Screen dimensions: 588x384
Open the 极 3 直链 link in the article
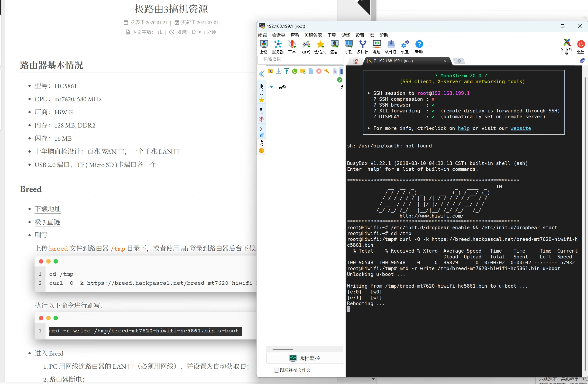(47, 222)
